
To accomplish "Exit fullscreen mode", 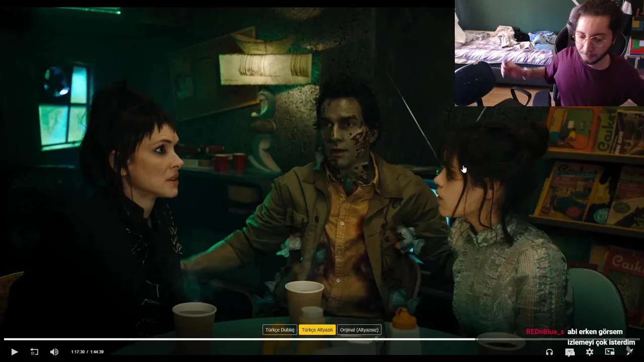I will 629,352.
